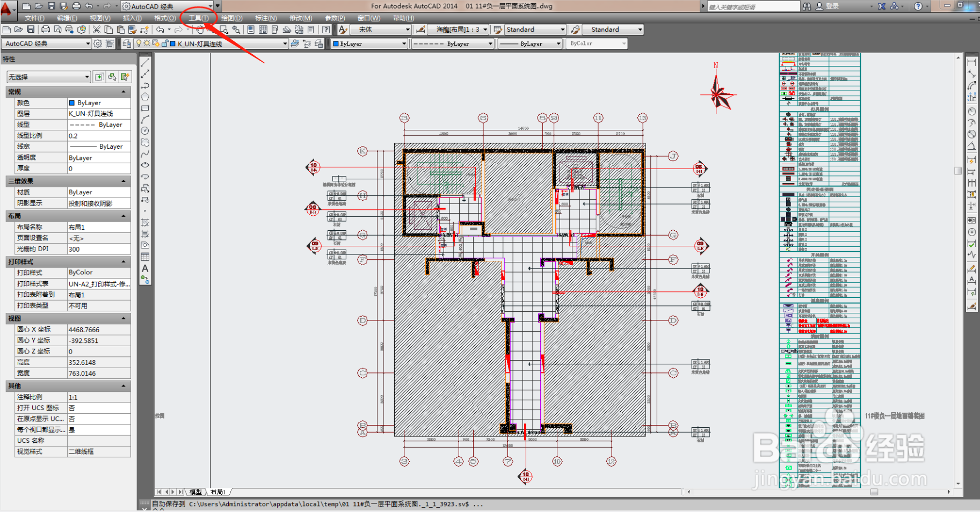Open the lineweight ByLayer dropdown
980x512 pixels.
[x=530, y=43]
